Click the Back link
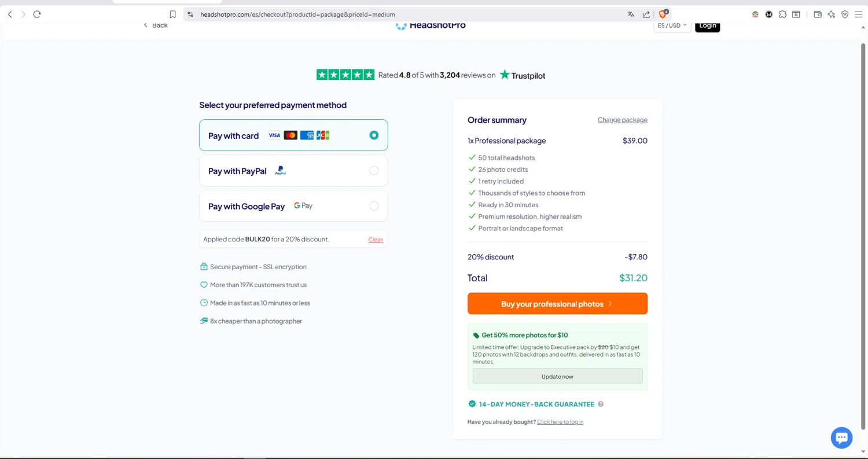 tap(156, 25)
